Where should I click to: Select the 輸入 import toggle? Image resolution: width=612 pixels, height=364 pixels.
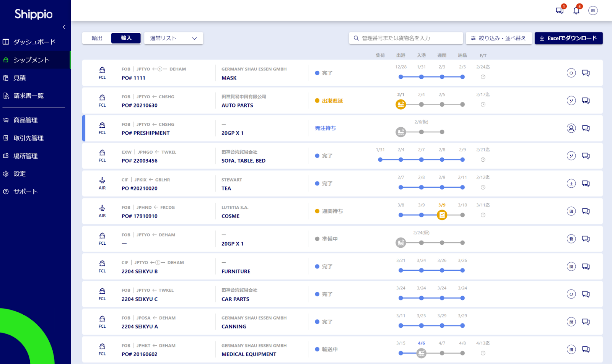[x=126, y=38]
